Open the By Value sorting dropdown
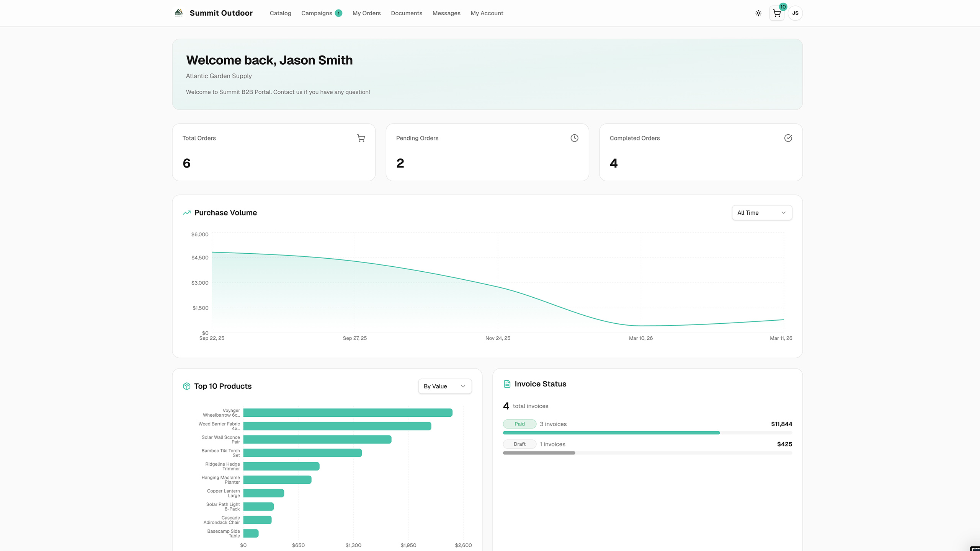Screen dimensions: 980x551 point(444,386)
